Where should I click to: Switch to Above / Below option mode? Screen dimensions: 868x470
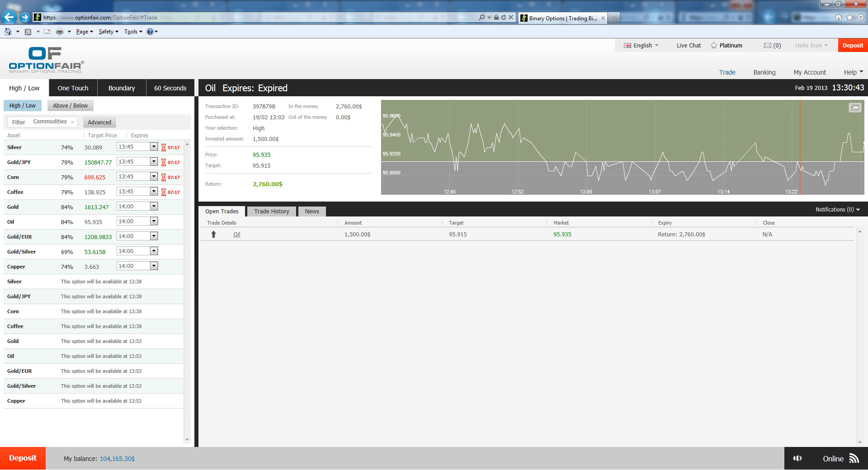point(70,106)
